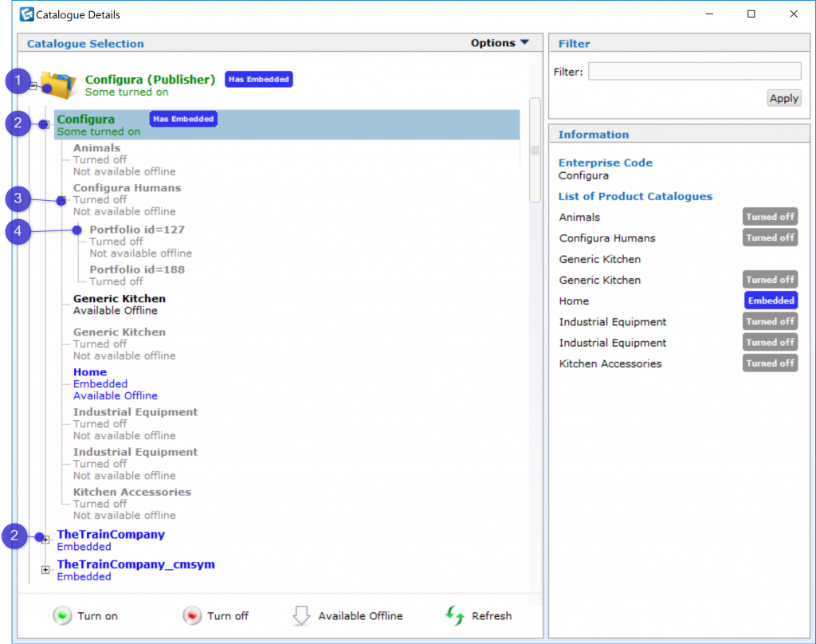Click the Embedded badge next to Home

(771, 300)
